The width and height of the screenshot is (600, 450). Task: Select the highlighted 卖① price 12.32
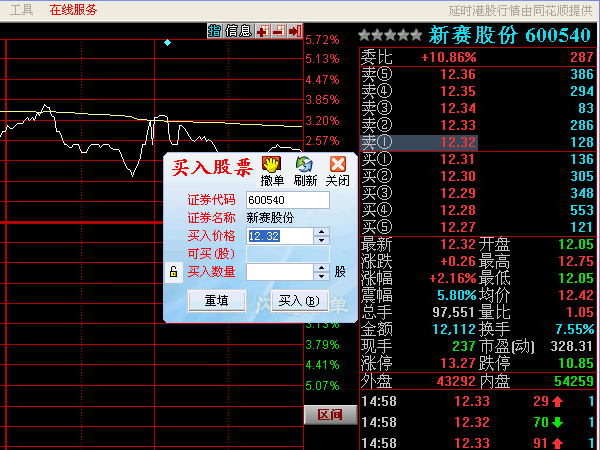[458, 142]
